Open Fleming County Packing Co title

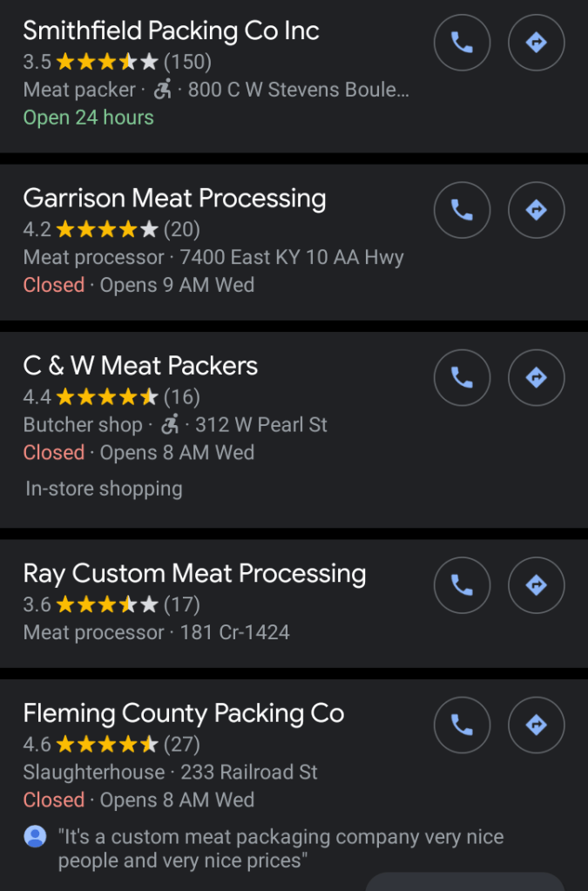coord(183,714)
